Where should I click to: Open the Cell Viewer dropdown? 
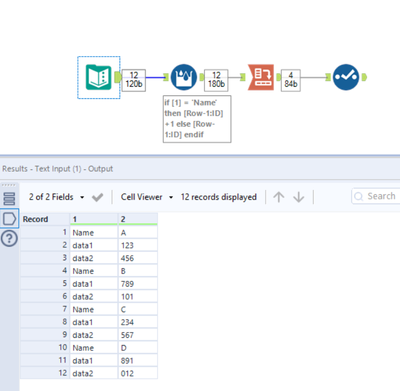(x=147, y=197)
